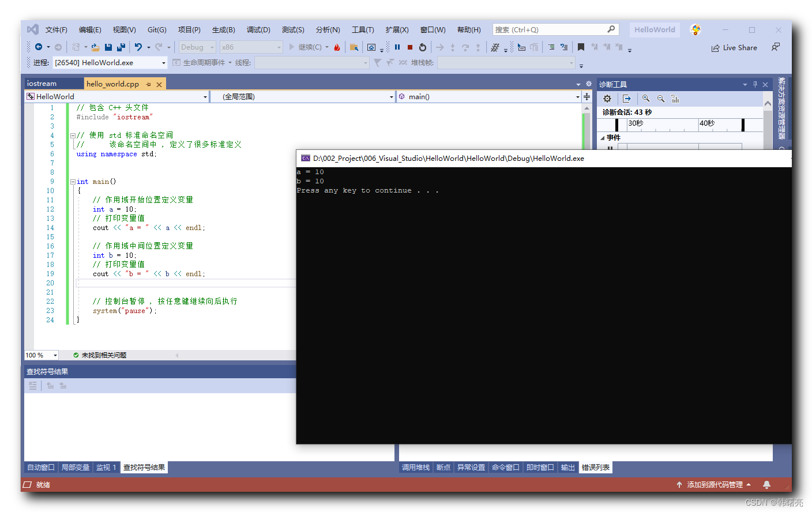The width and height of the screenshot is (812, 512).
Task: Click the notification bell icon
Action: [x=766, y=485]
